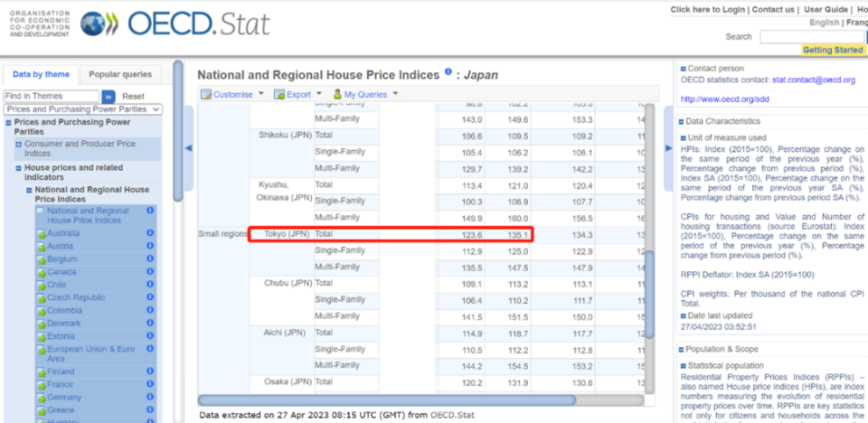Screen dimensions: 868x423
Task: Open info for Australia dataset
Action: tap(150, 233)
